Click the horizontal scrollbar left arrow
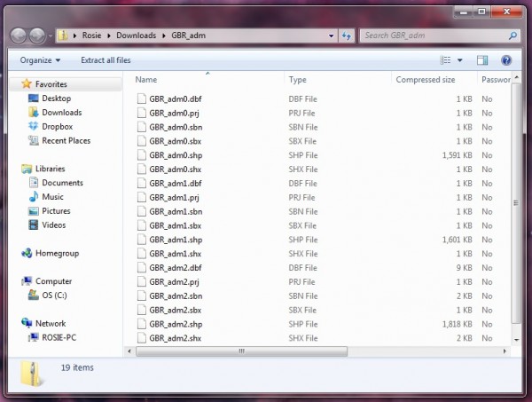 [129, 351]
